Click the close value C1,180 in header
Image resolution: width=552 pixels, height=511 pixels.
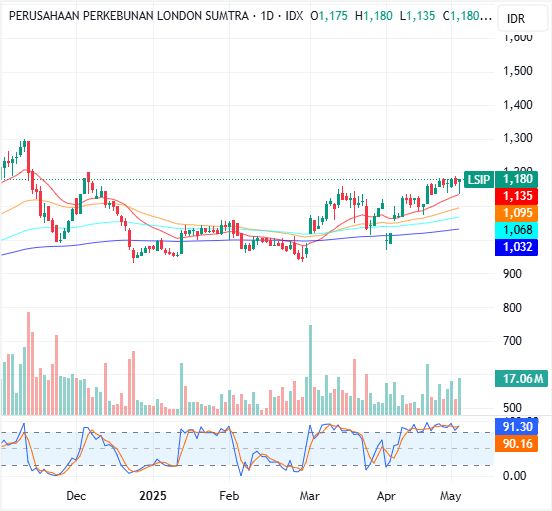(x=466, y=16)
